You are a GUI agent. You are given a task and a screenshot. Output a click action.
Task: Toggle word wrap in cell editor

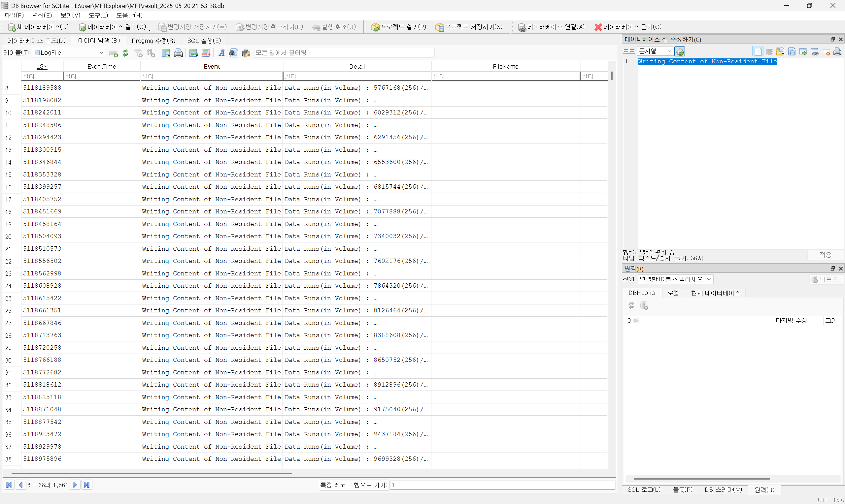click(x=769, y=52)
